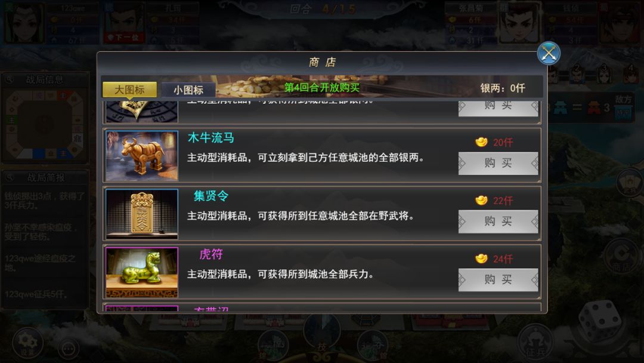Click the gold ingot icon beside 24仟
The image size is (644, 363).
481,259
